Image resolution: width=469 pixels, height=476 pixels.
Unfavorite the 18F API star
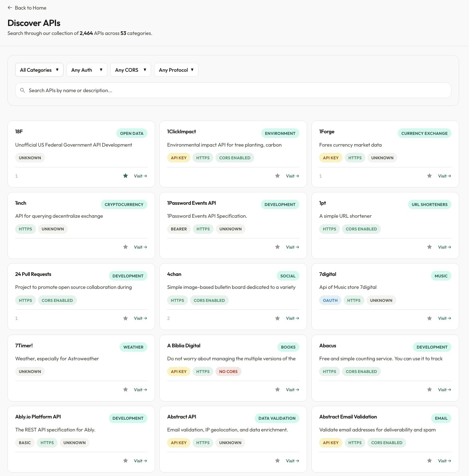(x=125, y=176)
